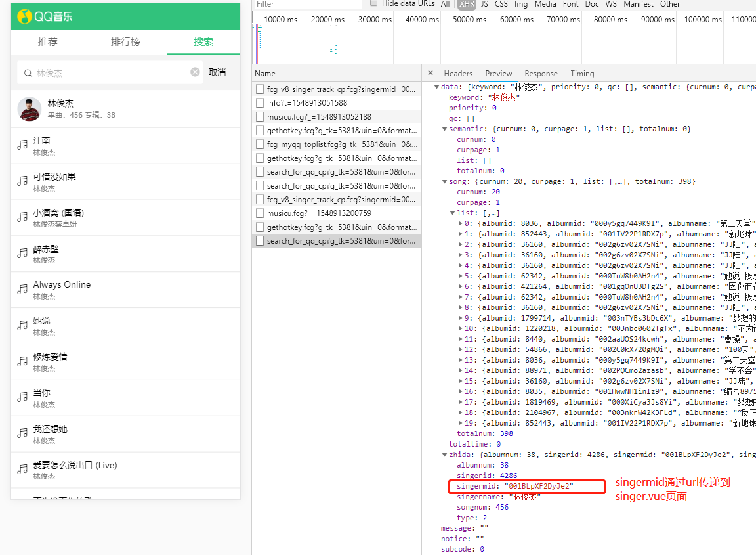Select the highlighted search_for_qq_cp request row

coord(337,241)
